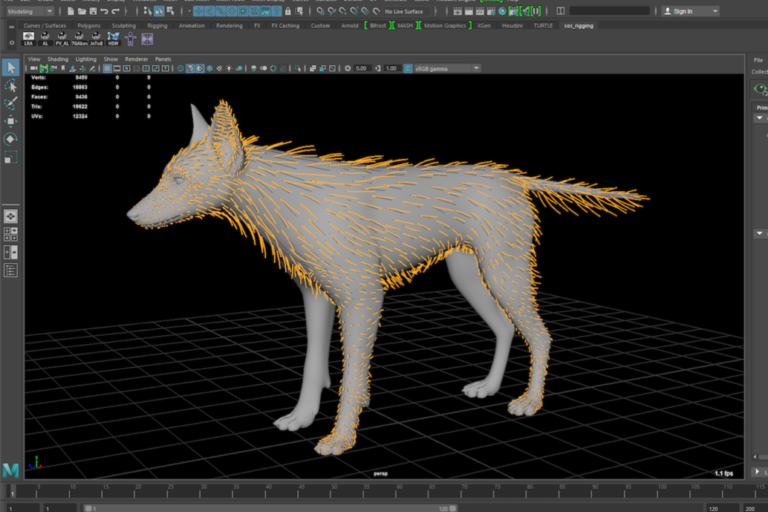768x512 pixels.
Task: Select the arrow Select tool
Action: 10,67
